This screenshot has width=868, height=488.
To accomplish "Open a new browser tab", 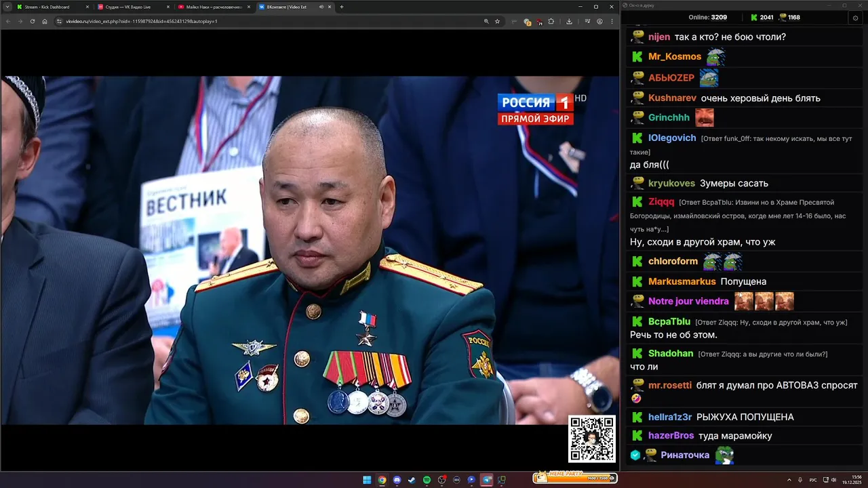I will coord(342,7).
